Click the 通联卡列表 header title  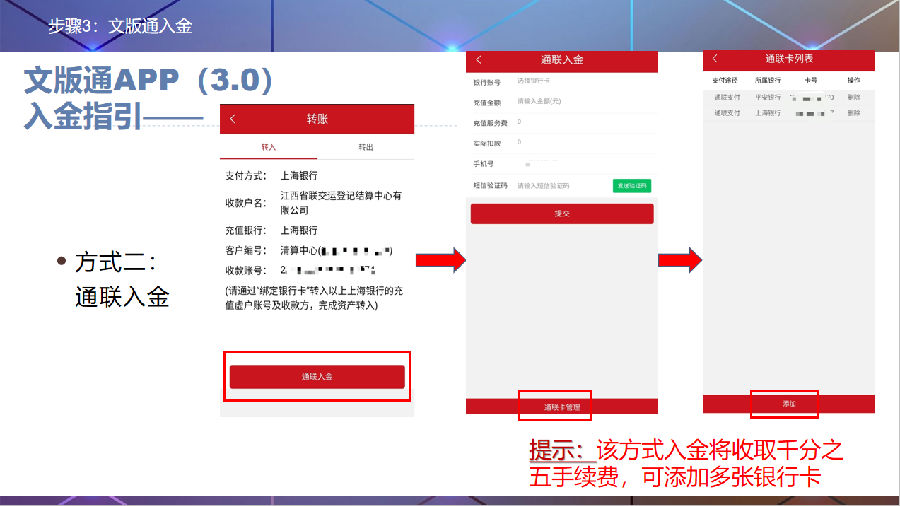pos(789,58)
